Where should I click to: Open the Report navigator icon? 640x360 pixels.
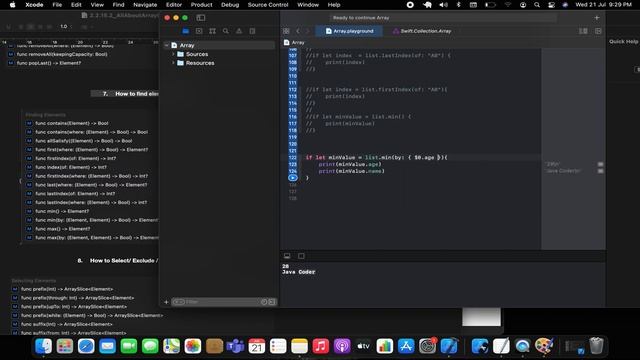pos(252,31)
